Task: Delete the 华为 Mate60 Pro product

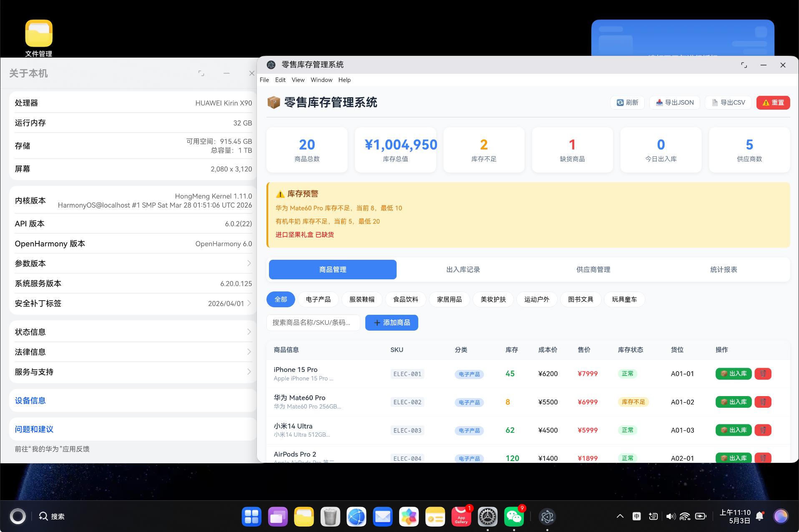Action: [763, 402]
